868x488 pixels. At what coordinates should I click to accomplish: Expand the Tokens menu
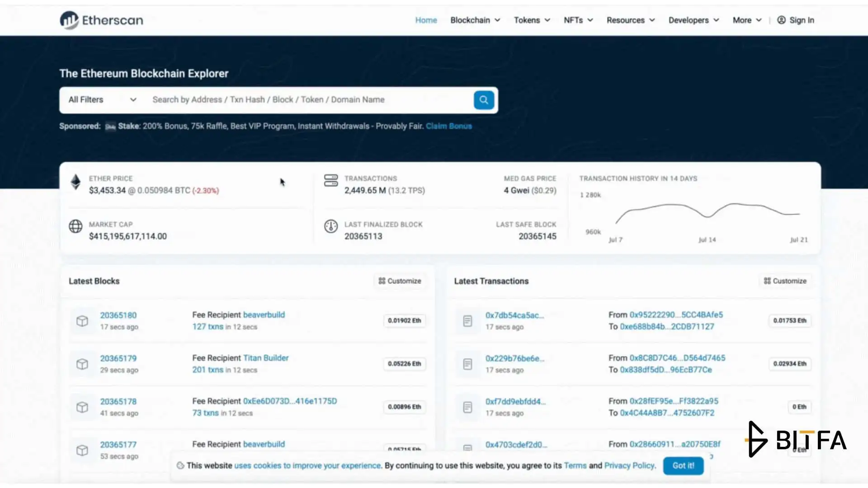(532, 20)
